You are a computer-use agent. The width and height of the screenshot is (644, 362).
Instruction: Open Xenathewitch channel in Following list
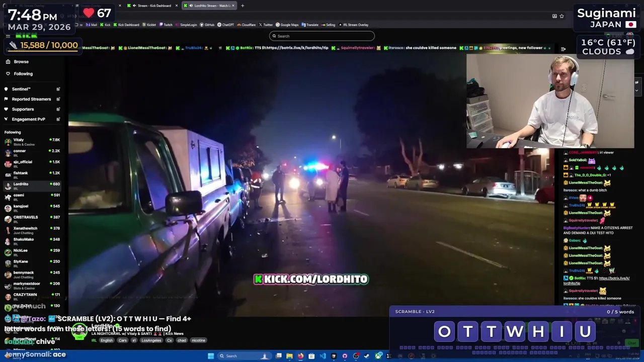click(x=32, y=230)
